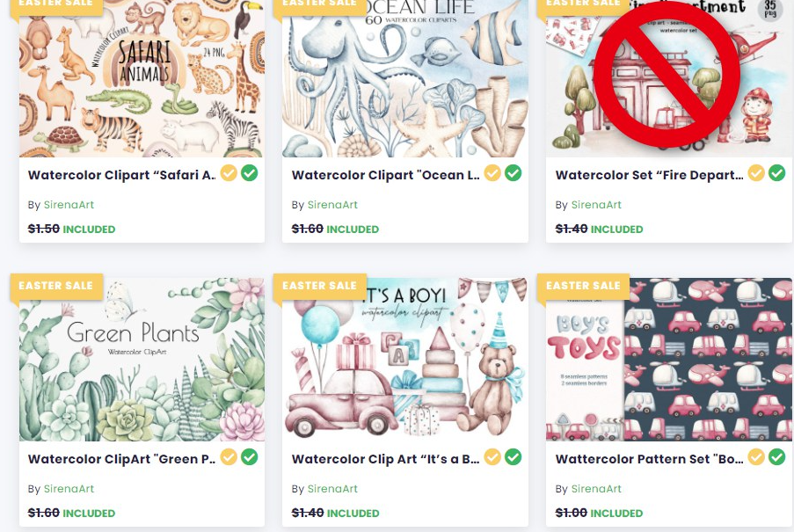Image resolution: width=794 pixels, height=532 pixels.
Task: Click Easter Sale ribbon on Green Plants card
Action: 56,286
